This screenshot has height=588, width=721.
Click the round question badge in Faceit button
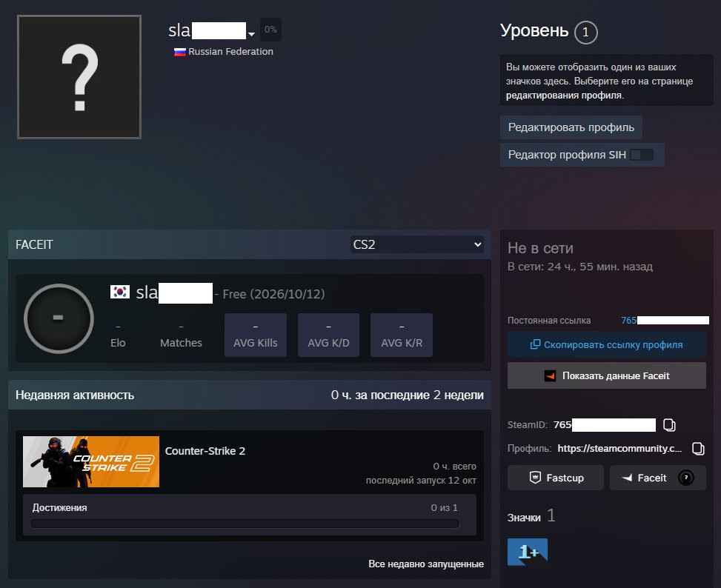point(685,478)
